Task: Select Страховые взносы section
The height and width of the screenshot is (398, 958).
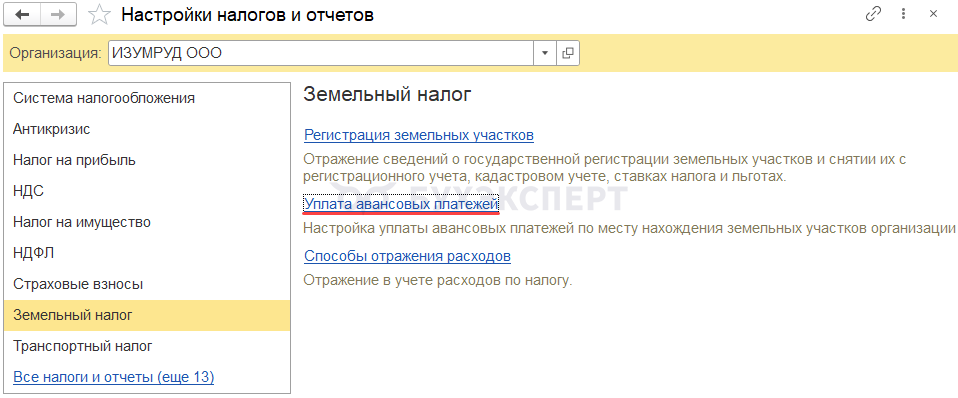Action: coord(147,284)
